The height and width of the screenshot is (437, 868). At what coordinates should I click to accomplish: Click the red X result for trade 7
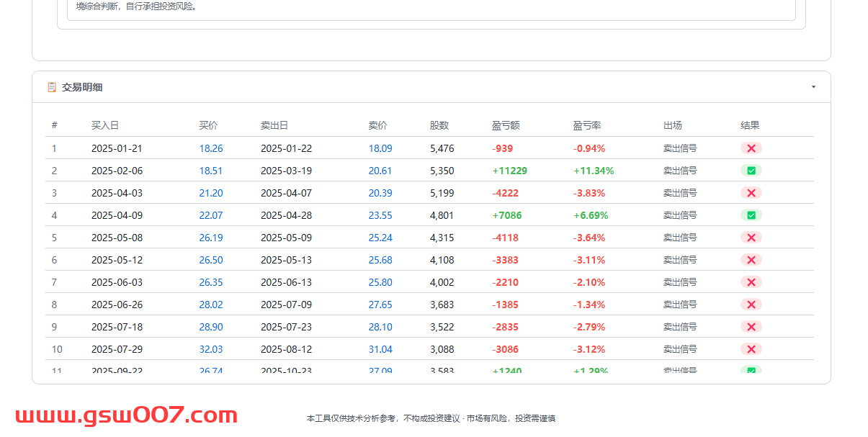tap(751, 282)
